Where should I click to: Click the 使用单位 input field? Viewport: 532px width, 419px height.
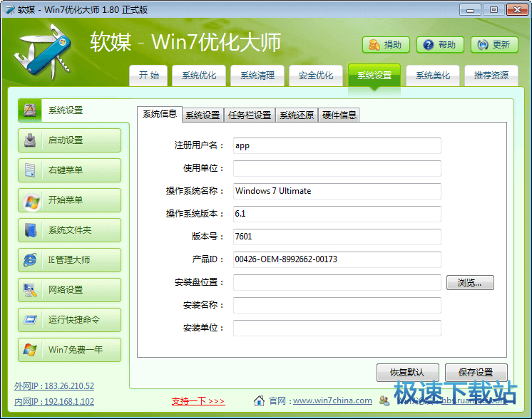point(337,168)
